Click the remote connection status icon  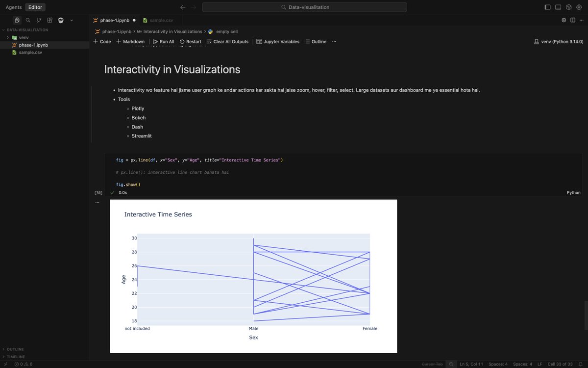click(x=5, y=364)
